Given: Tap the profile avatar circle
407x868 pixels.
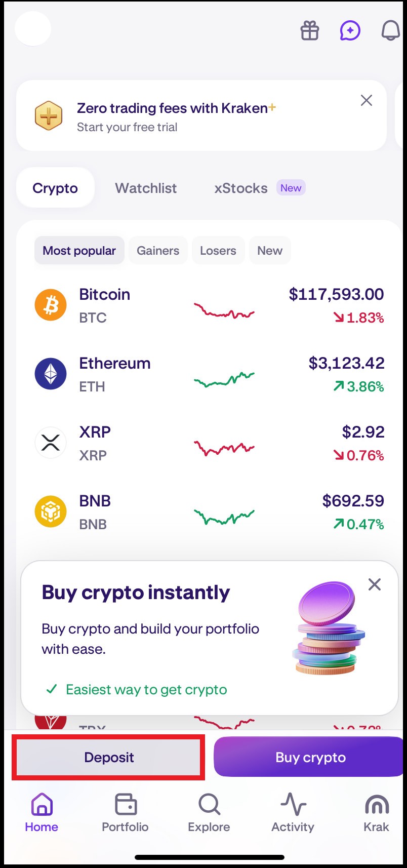Looking at the screenshot, I should coord(33,29).
